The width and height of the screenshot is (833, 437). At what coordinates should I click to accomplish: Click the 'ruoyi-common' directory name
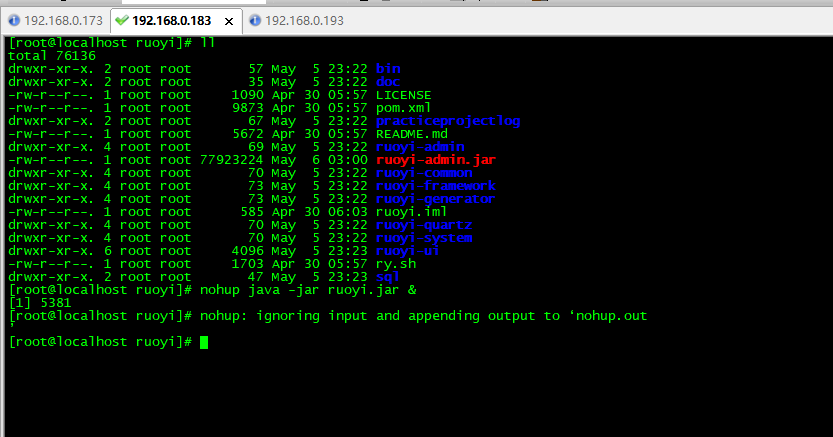coord(424,173)
